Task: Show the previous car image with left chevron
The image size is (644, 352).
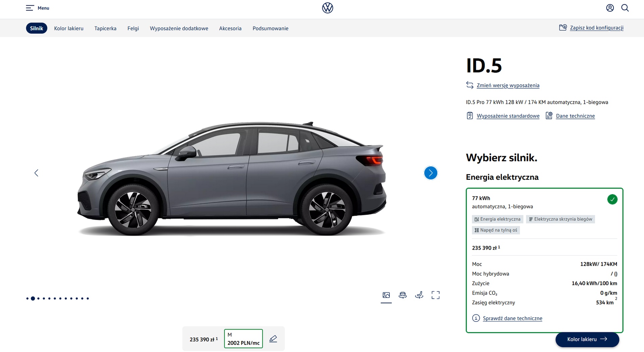Action: [x=36, y=173]
